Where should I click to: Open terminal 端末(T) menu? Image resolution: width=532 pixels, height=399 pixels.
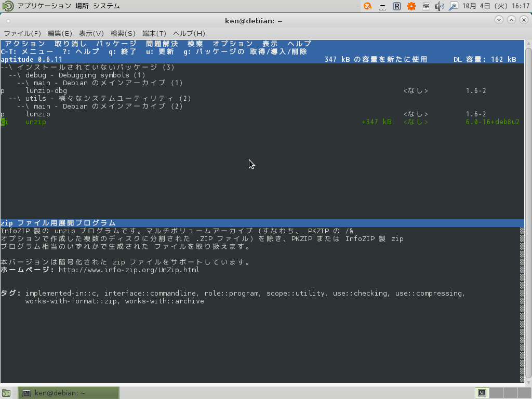(154, 33)
